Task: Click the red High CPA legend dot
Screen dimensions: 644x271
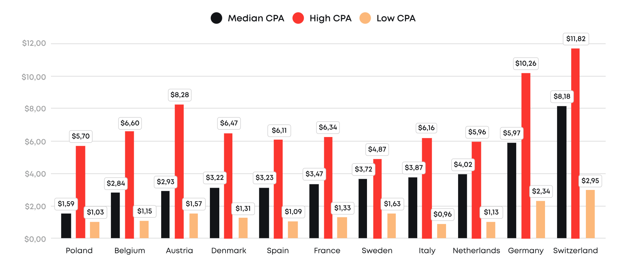Action: tap(298, 18)
